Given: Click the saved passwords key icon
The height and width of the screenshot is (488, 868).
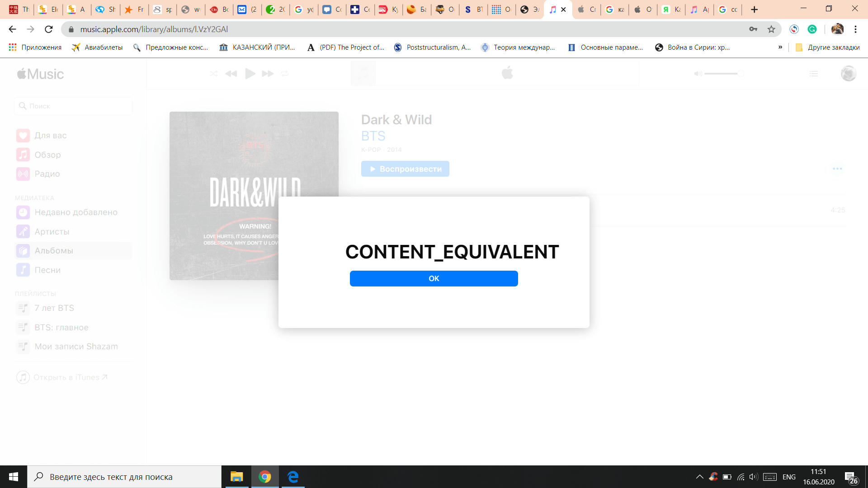Looking at the screenshot, I should click(x=753, y=29).
